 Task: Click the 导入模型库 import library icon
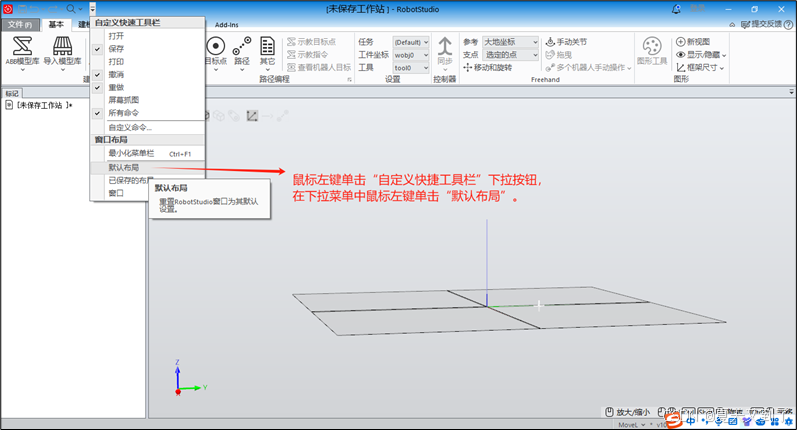(63, 46)
